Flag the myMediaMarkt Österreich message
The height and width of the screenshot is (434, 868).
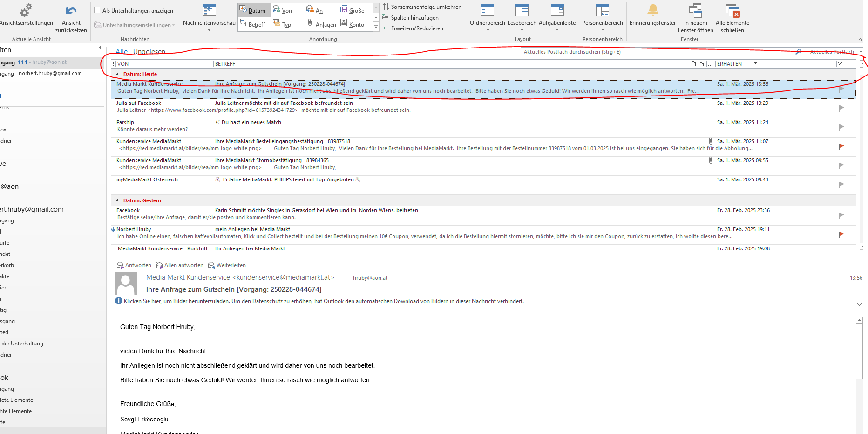click(841, 185)
